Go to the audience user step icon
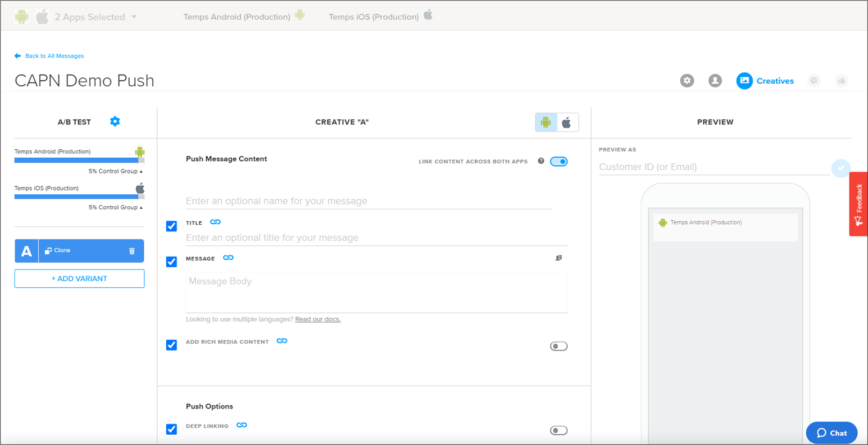 click(715, 81)
